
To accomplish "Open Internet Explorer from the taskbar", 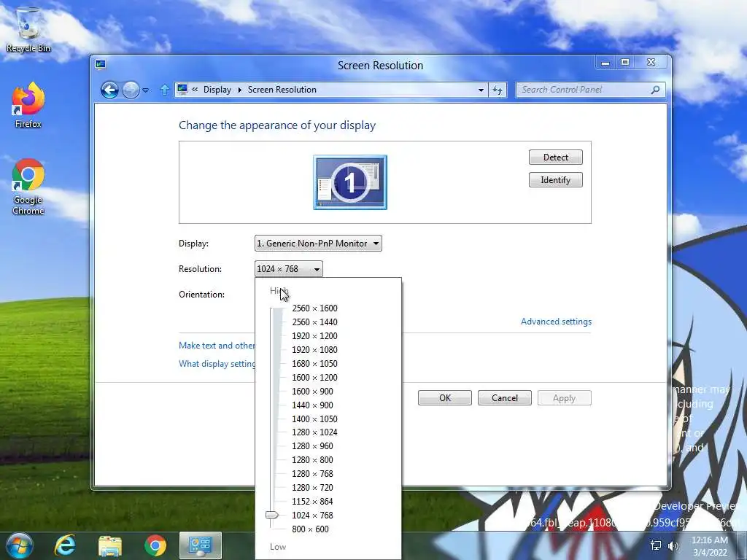I will click(65, 545).
